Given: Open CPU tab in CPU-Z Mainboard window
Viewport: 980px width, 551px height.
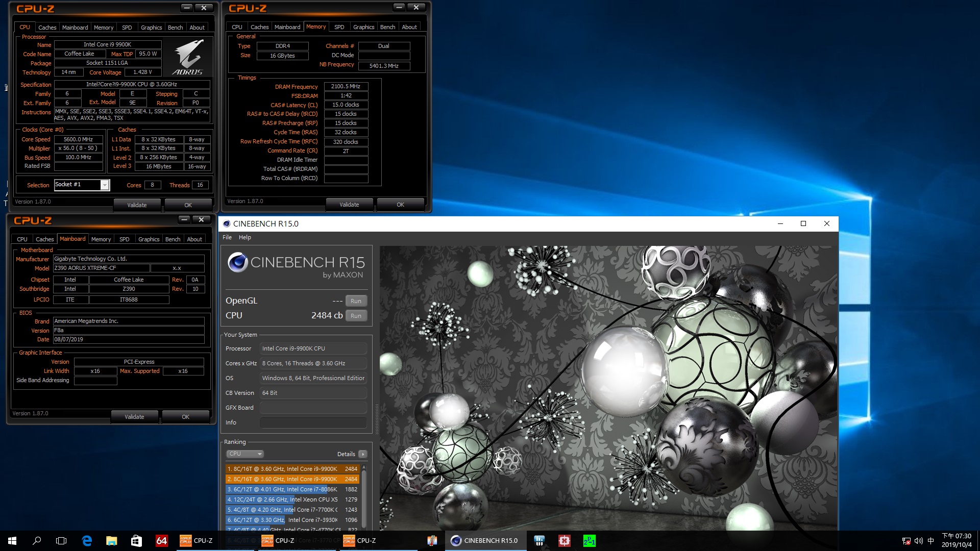Looking at the screenshot, I should [22, 239].
